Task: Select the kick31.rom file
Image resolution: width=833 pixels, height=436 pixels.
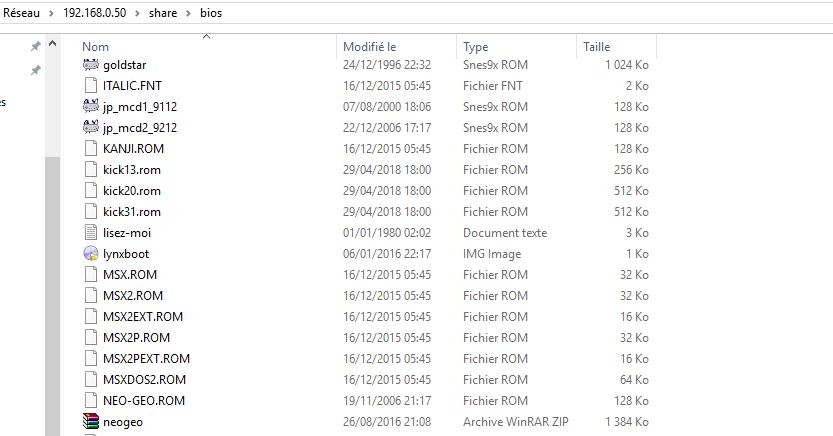Action: click(131, 212)
